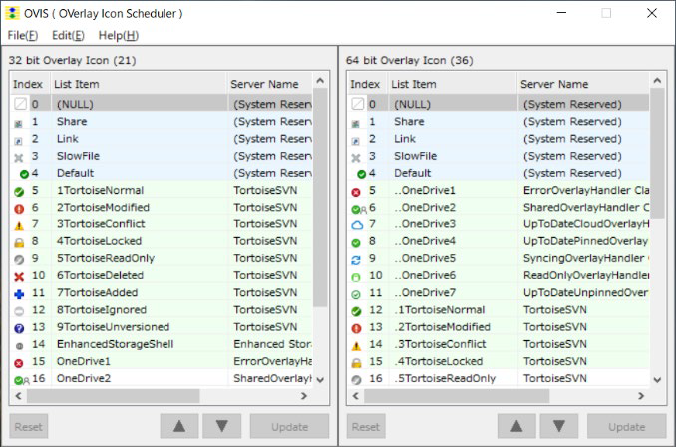Image resolution: width=676 pixels, height=447 pixels.
Task: Click the blue plus icon of 7TortoiseAdded
Action: pyautogui.click(x=19, y=294)
